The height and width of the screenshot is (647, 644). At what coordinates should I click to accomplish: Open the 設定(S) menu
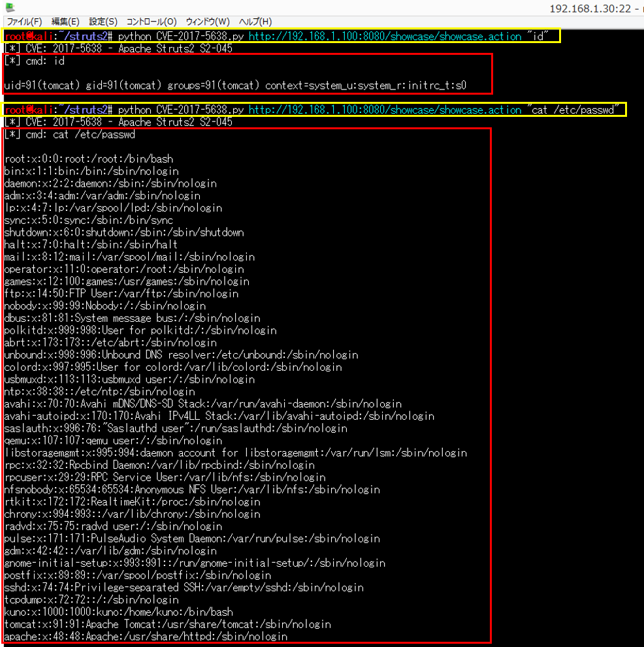coord(103,22)
